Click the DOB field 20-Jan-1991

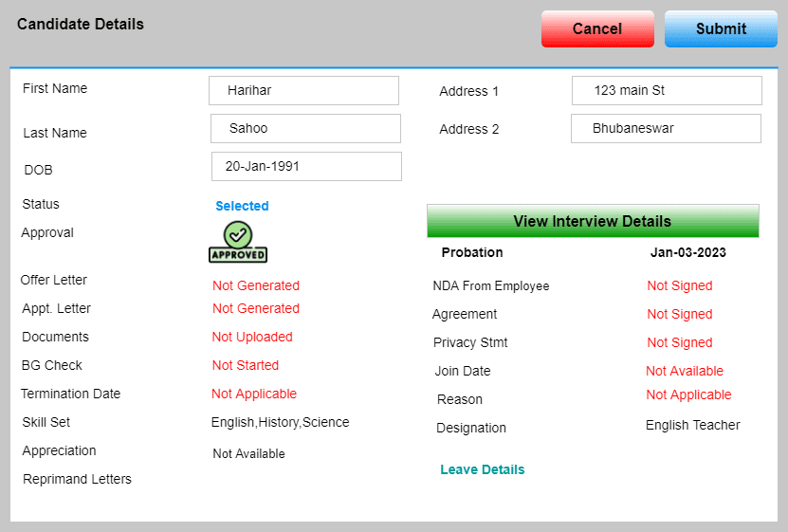pos(306,166)
